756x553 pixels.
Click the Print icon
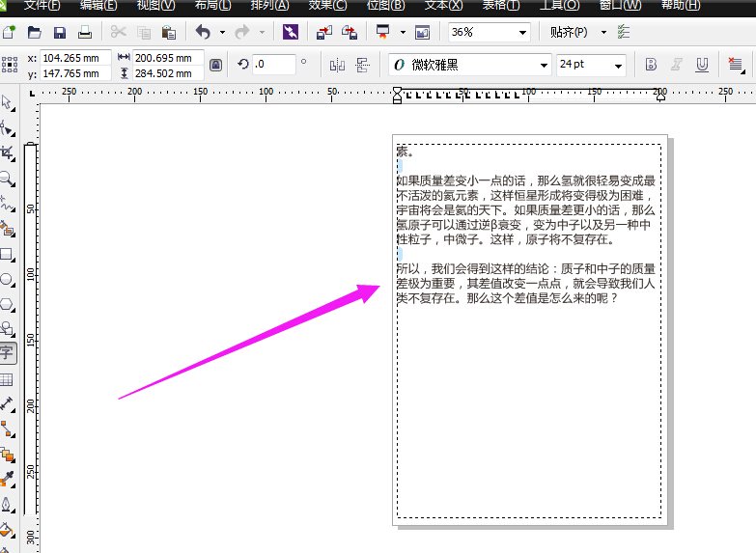(x=85, y=32)
